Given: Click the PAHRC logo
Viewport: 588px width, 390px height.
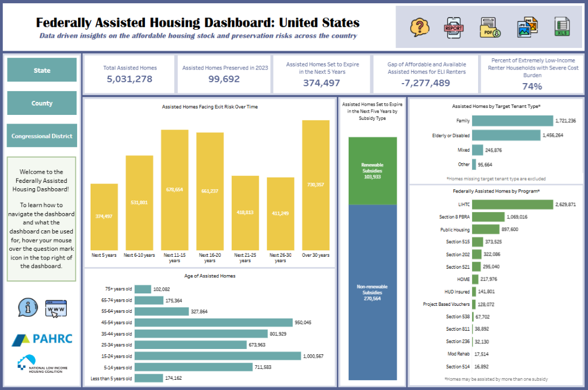Looking at the screenshot, I should tap(41, 339).
